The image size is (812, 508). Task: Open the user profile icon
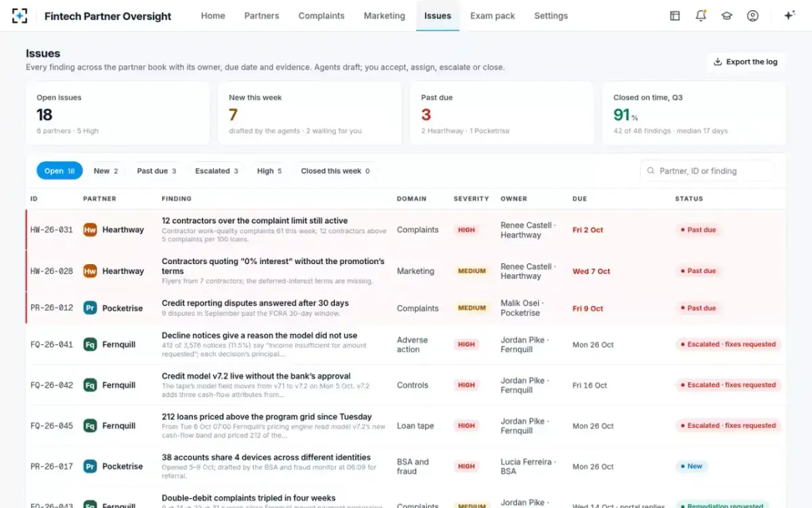pos(752,16)
